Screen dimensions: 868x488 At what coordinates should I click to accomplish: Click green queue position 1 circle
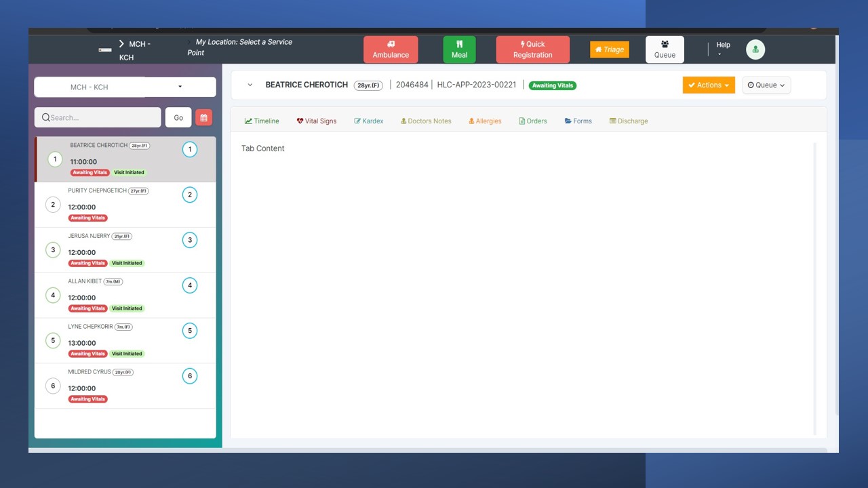click(55, 159)
